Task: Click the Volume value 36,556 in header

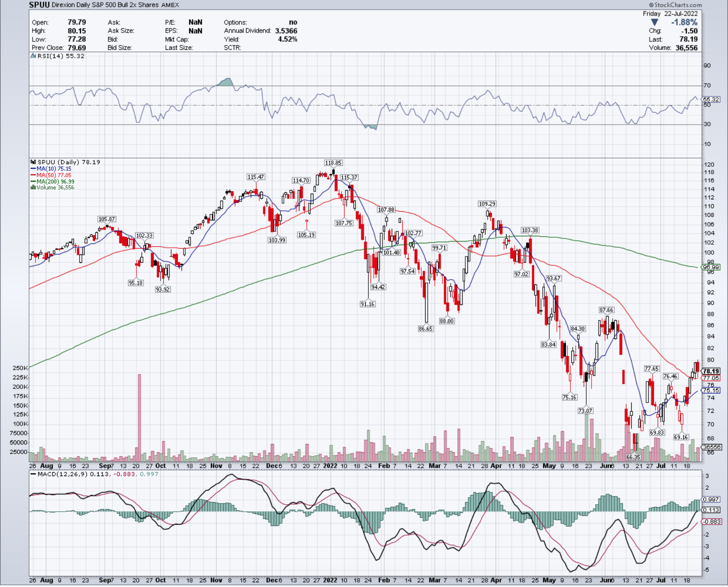Action: click(687, 48)
